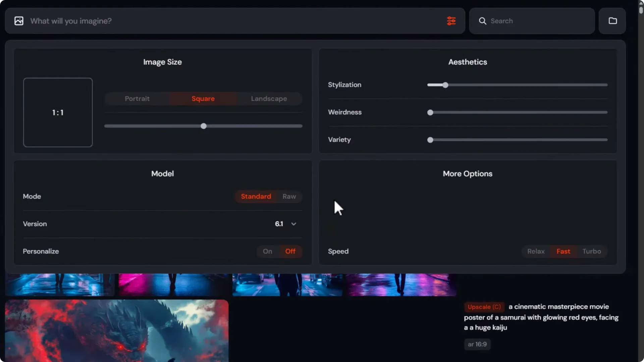Switch aspect ratio to Landscape

[268, 99]
